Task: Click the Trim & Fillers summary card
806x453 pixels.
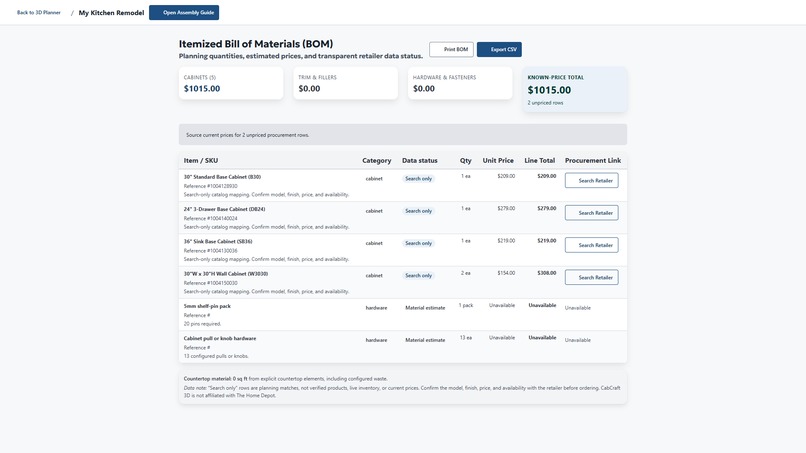Action: tap(345, 83)
